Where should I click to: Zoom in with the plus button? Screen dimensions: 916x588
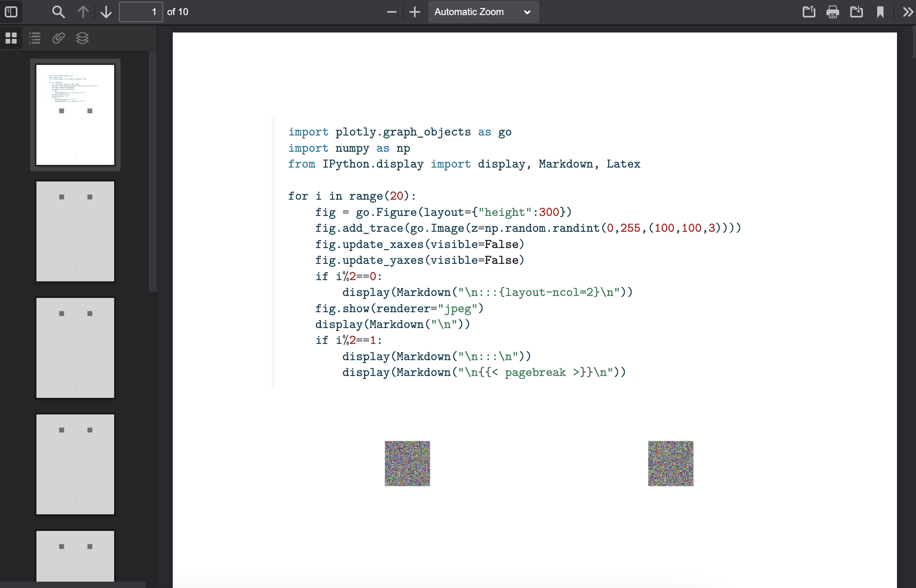click(414, 12)
